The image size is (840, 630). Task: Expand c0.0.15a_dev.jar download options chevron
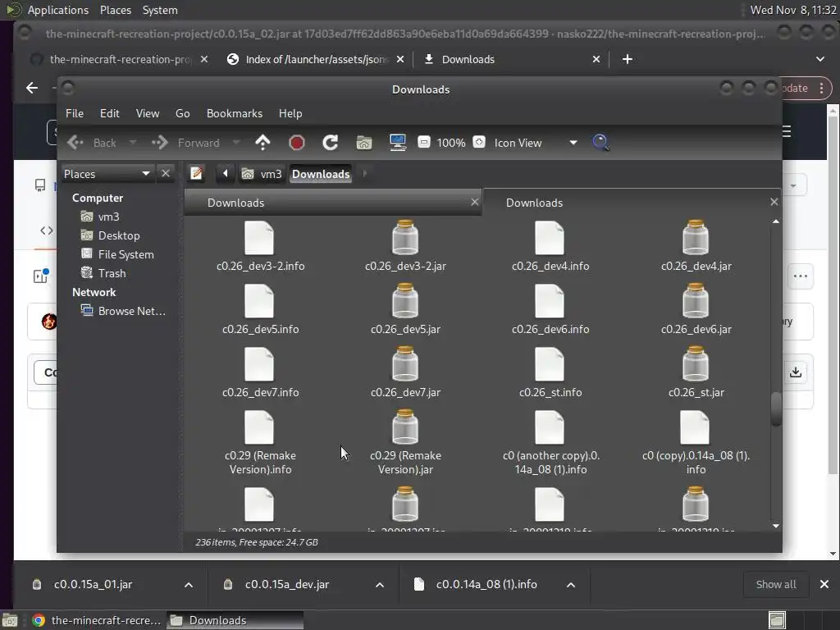380,584
